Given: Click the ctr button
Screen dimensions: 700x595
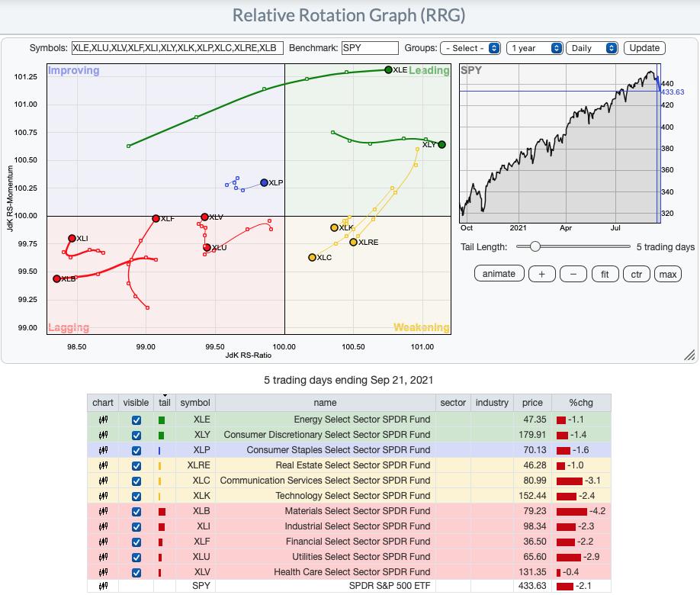Looking at the screenshot, I should click(636, 274).
